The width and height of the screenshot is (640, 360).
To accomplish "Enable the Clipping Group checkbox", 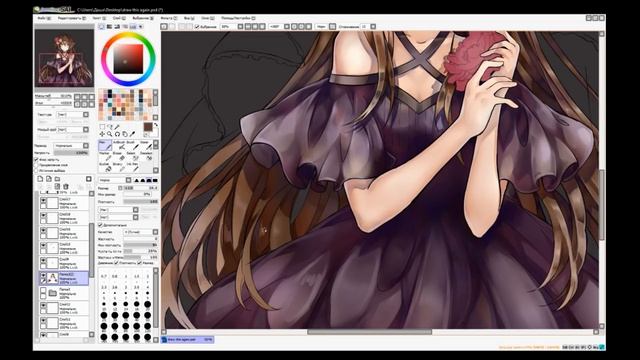I will pyautogui.click(x=36, y=165).
